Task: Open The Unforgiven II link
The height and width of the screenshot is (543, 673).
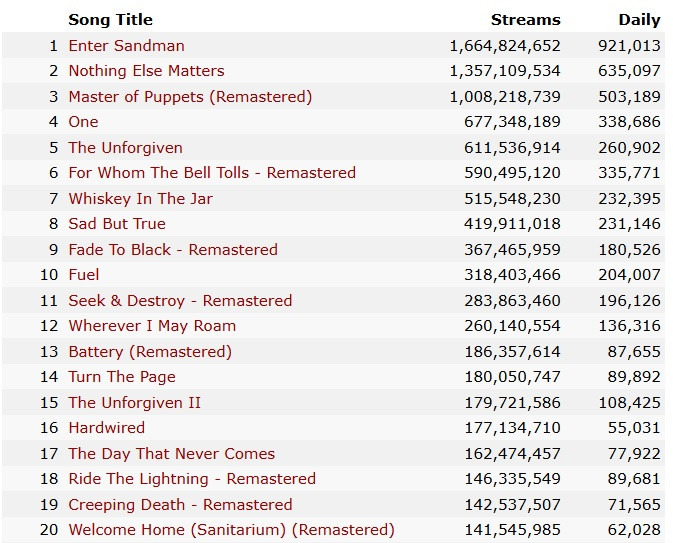Action: pos(134,402)
